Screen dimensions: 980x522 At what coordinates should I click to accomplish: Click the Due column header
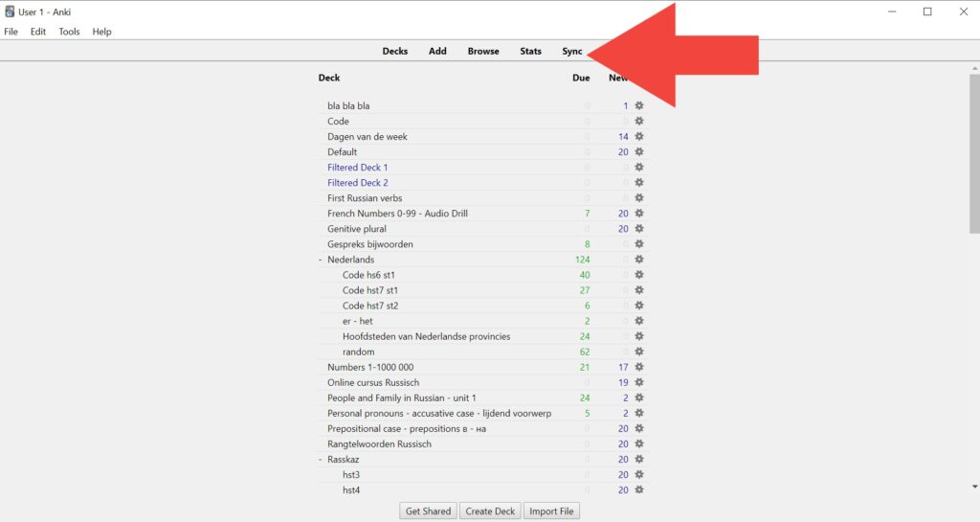(581, 78)
